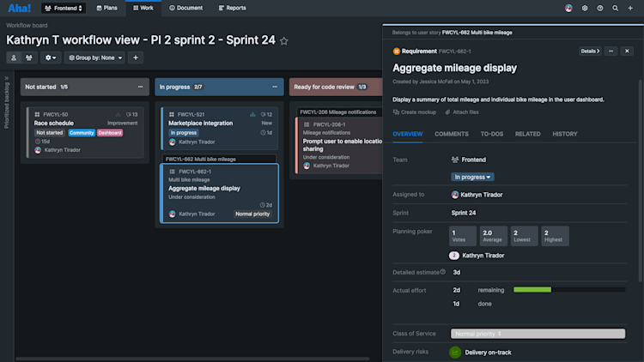Screen dimensions: 644x362
Task: Click the plus add icon in top bar
Action: pos(630,9)
